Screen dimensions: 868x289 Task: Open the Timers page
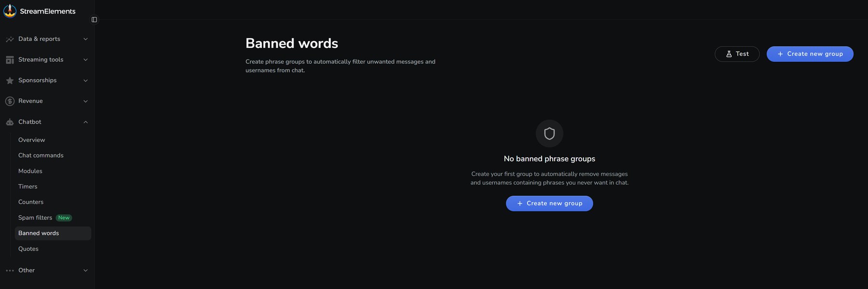[x=27, y=187]
